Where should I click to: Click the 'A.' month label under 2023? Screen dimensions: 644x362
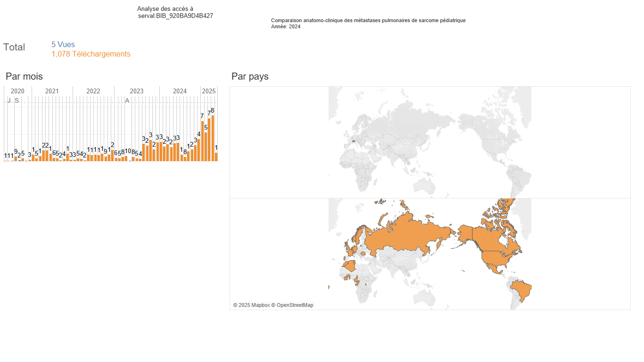coord(127,100)
